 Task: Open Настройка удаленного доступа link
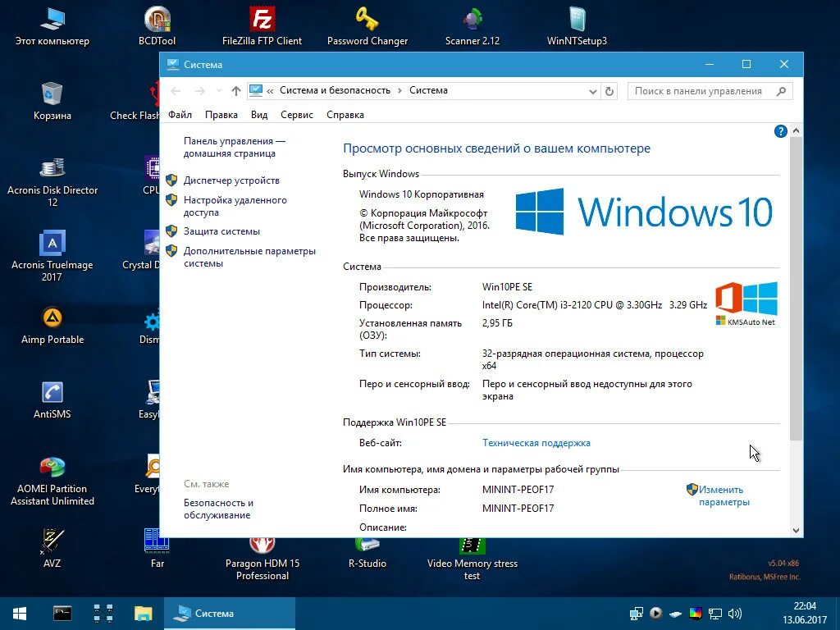pyautogui.click(x=235, y=206)
